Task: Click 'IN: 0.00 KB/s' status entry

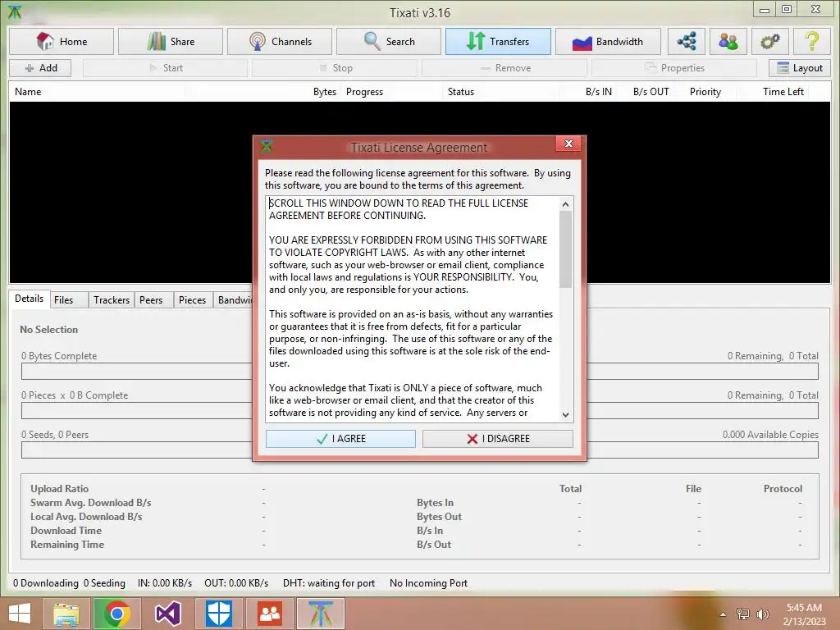Action: click(x=165, y=583)
